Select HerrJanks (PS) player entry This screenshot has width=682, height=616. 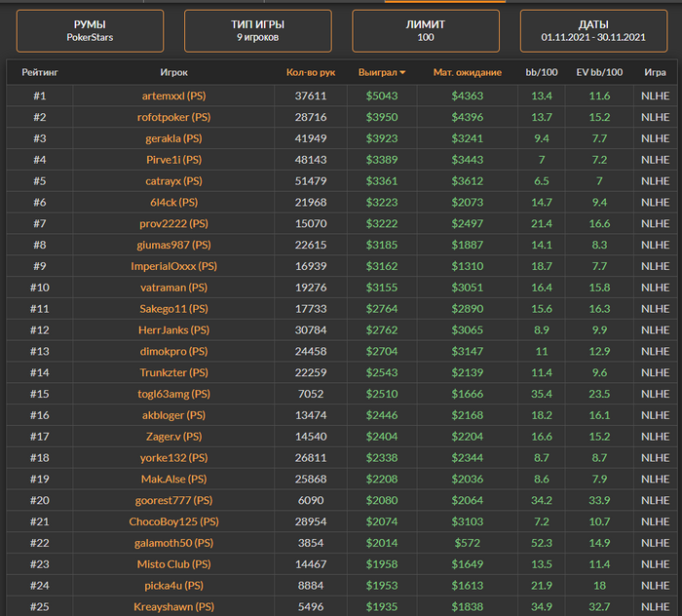click(173, 330)
